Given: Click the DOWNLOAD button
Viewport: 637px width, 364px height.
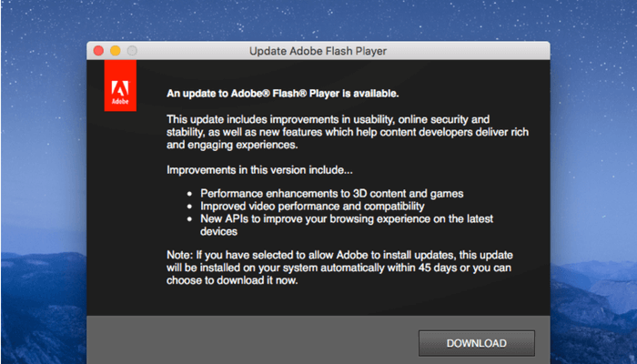Looking at the screenshot, I should pyautogui.click(x=477, y=343).
